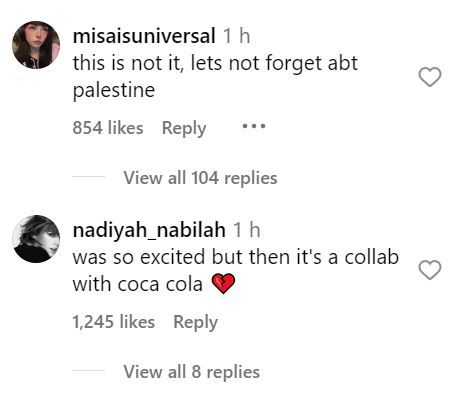Click the comment text about coca cola collab
Screen dimensions: 465x397
236,271
